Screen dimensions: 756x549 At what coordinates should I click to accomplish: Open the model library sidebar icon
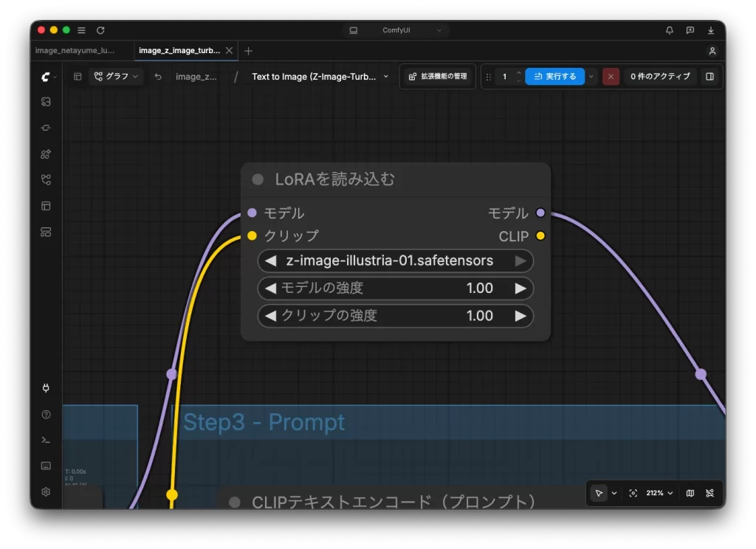[x=46, y=153]
